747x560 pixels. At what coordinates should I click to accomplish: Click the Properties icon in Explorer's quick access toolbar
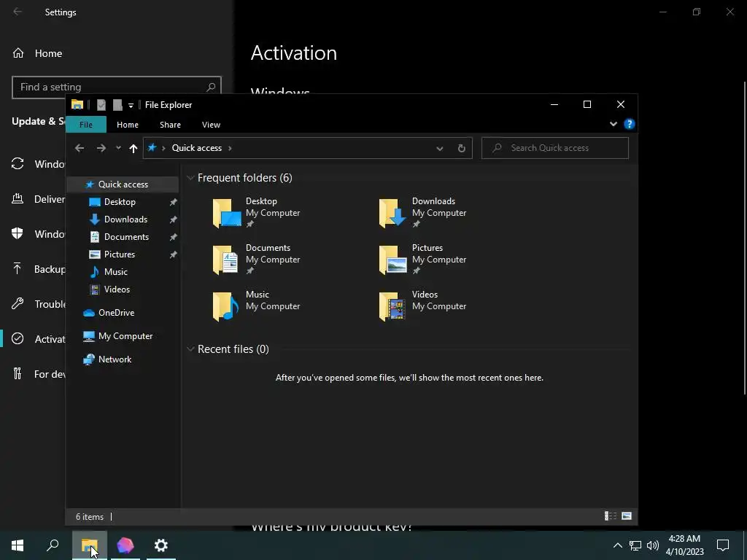click(101, 105)
